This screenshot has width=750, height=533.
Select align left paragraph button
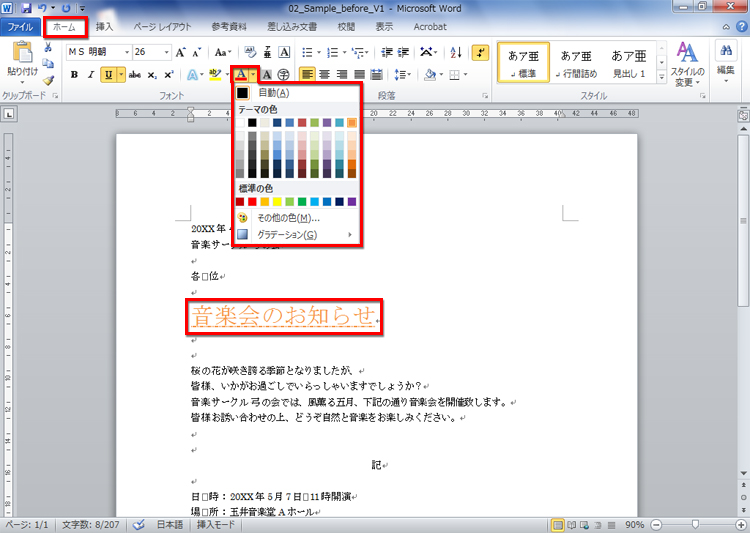[x=307, y=75]
